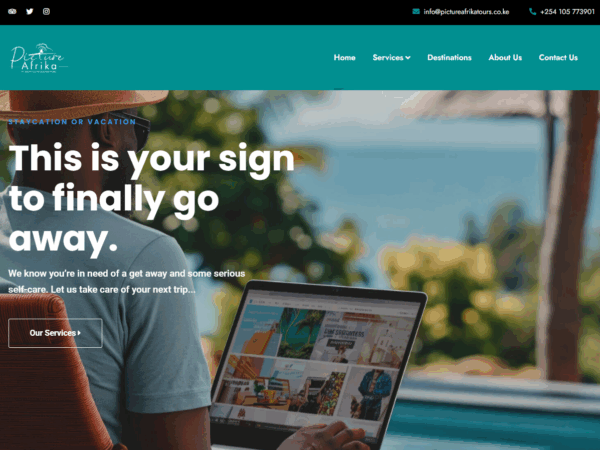The height and width of the screenshot is (450, 600).
Task: Click the Staycation or Vacation tagline
Action: (72, 122)
